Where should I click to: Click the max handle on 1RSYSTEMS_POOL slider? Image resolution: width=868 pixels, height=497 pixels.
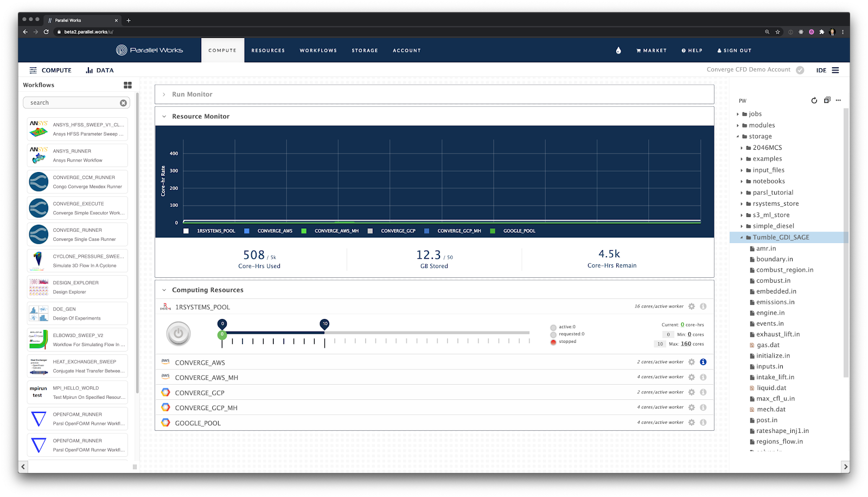324,324
